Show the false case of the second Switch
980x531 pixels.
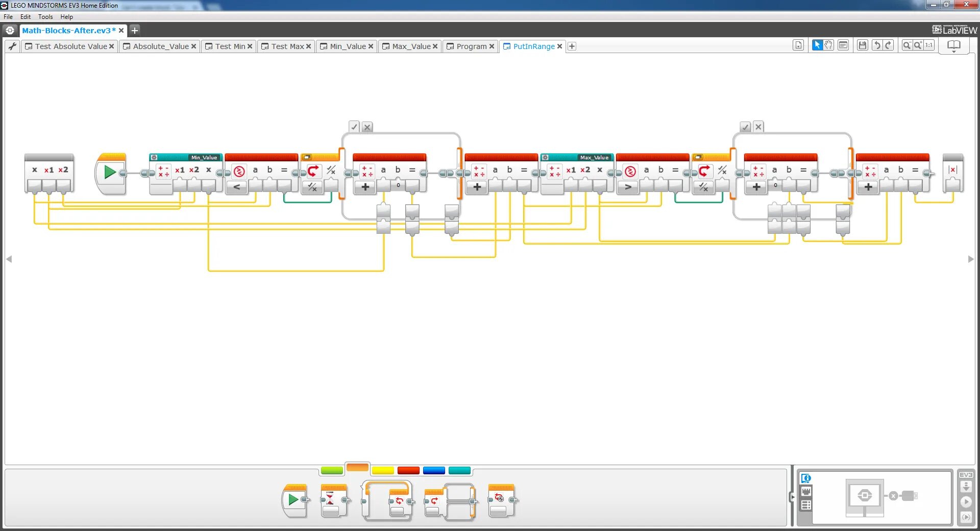[x=758, y=127]
